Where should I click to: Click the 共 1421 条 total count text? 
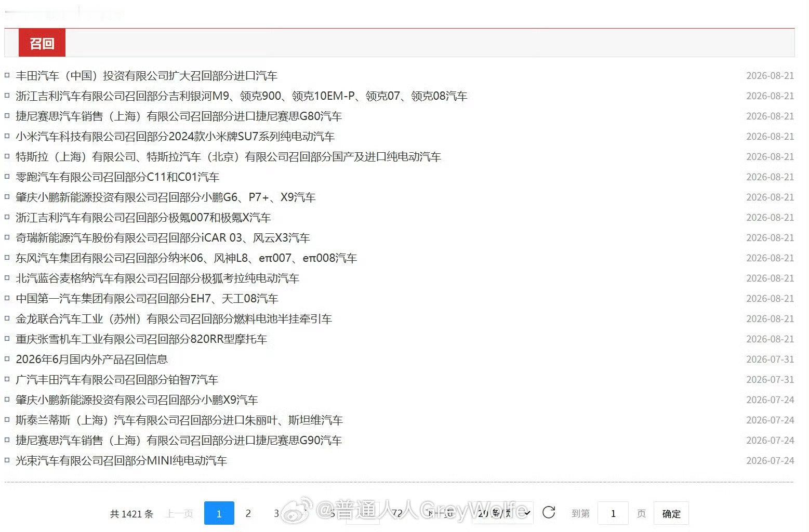[x=131, y=514]
